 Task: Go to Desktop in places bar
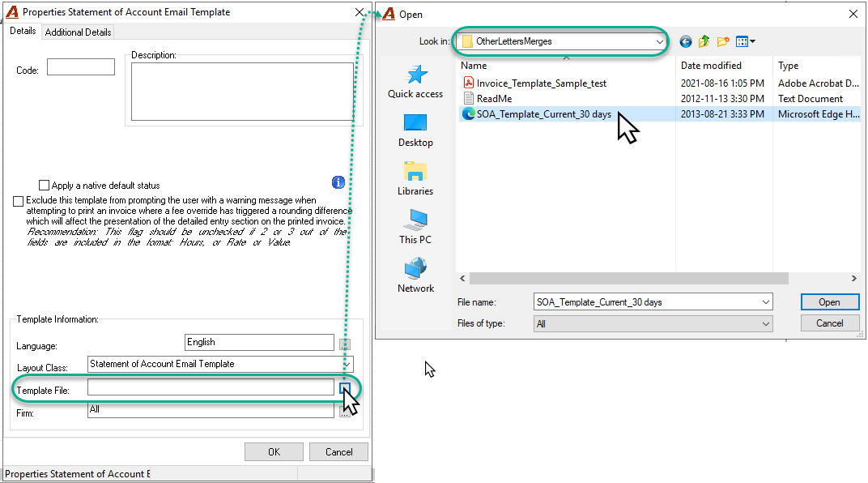[x=415, y=130]
